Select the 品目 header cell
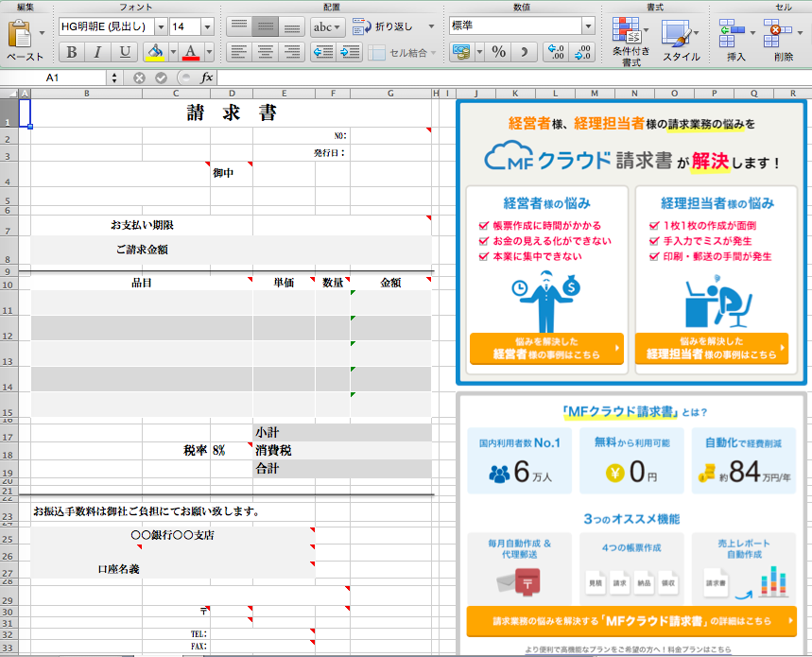This screenshot has height=657, width=812. (x=142, y=284)
